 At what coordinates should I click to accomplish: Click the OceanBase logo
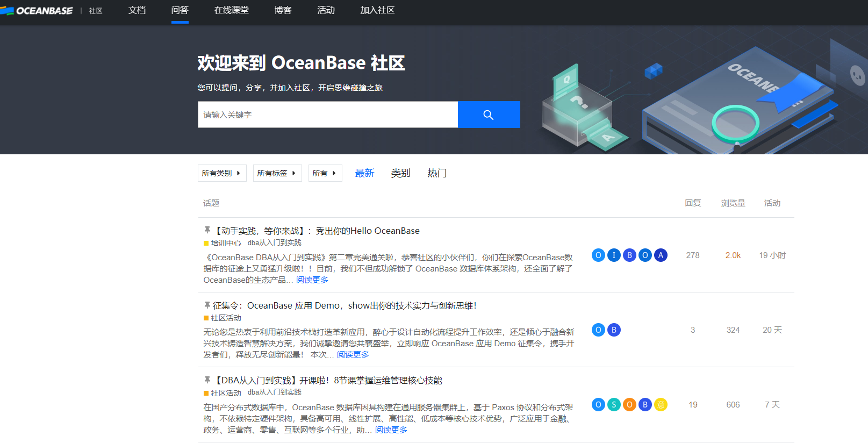[37, 11]
